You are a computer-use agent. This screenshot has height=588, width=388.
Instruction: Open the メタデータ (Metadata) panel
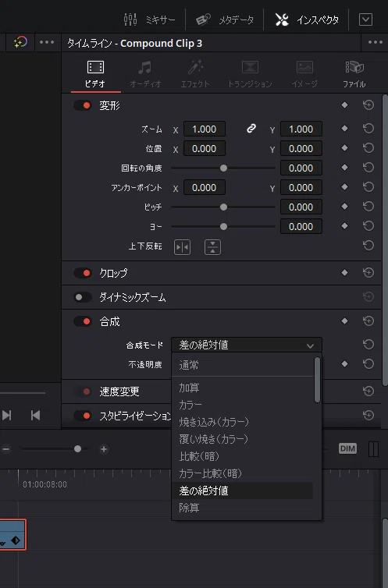tap(225, 19)
